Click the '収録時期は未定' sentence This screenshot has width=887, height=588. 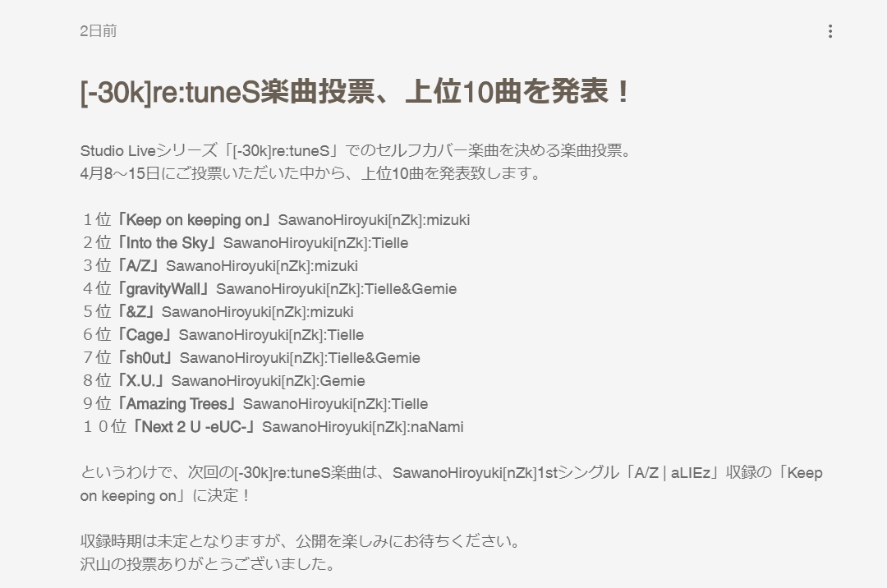tap(300, 542)
